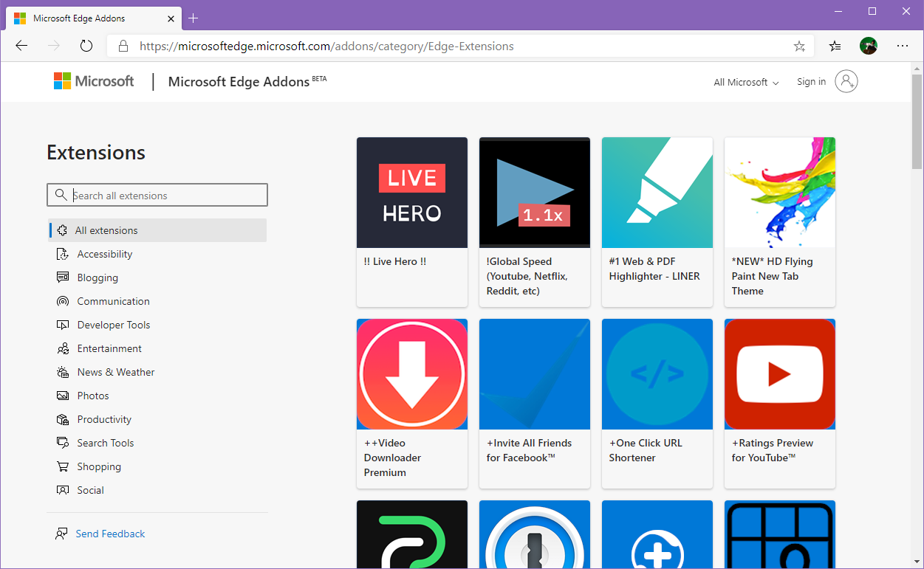Click the browser address bar URL

coord(326,46)
